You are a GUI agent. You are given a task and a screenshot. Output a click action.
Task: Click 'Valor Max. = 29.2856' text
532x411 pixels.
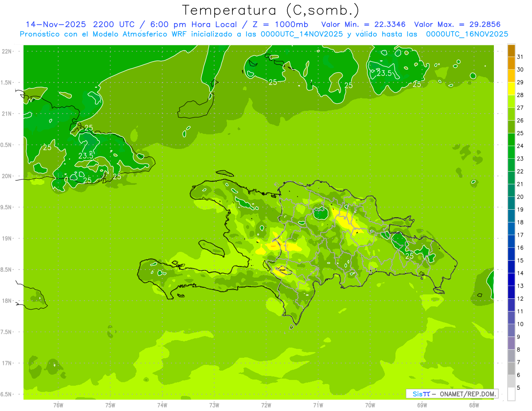pyautogui.click(x=457, y=24)
